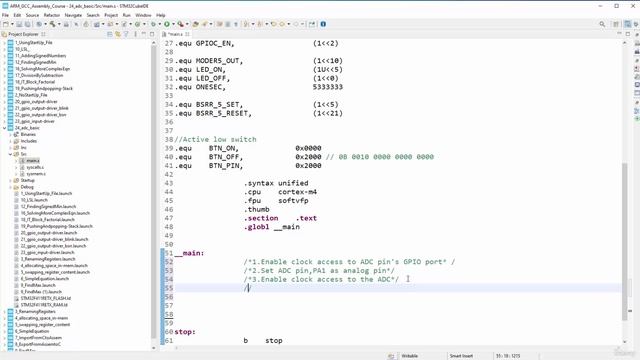This screenshot has height=360, width=640.
Task: Expand the Binaries node
Action: [11, 135]
